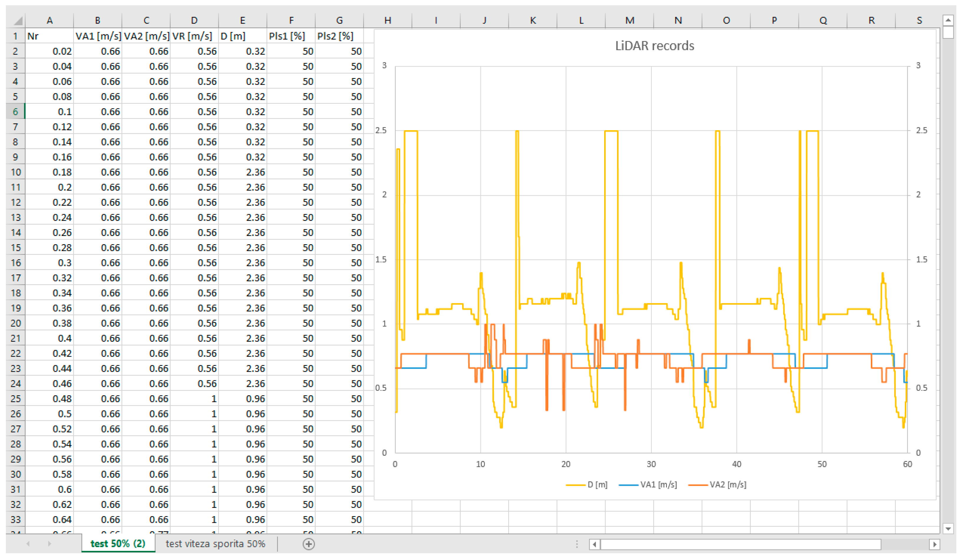Switch to 'test viteza sporita 50%' sheet

(215, 544)
